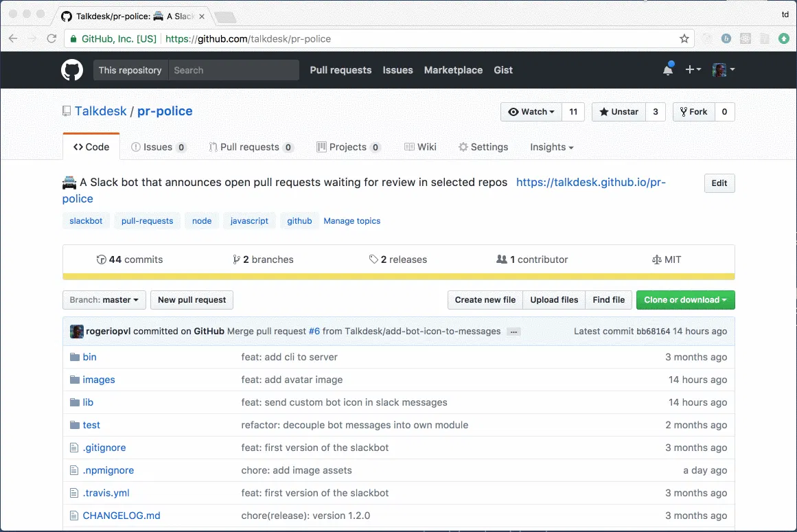The width and height of the screenshot is (797, 532).
Task: Close the Talkdesk/pr-police browser tab
Action: click(x=202, y=16)
